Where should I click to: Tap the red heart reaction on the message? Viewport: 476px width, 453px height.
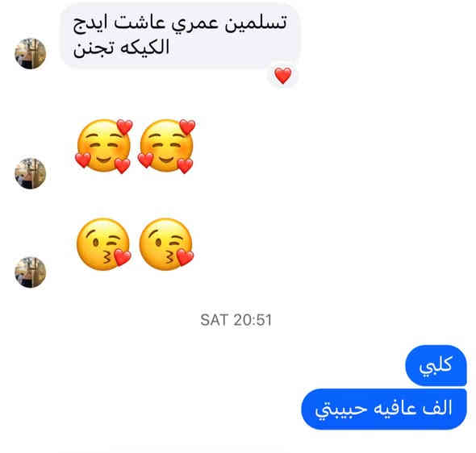[x=283, y=76]
